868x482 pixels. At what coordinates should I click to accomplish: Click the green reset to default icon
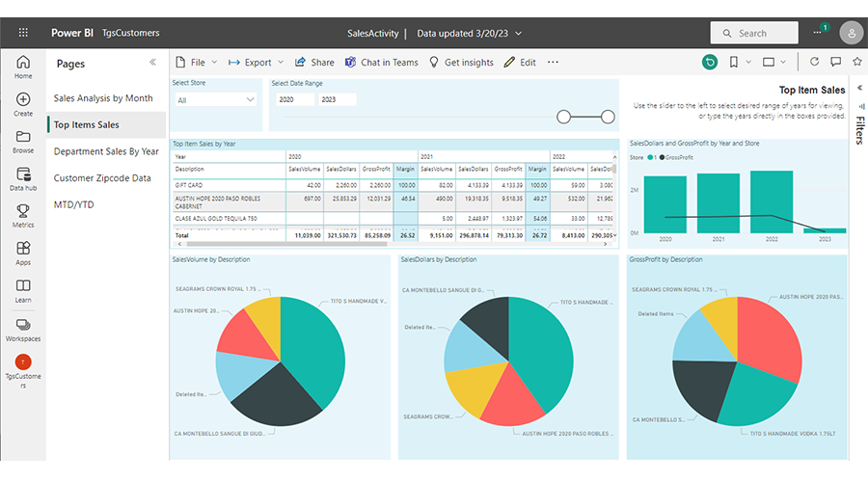pyautogui.click(x=710, y=62)
